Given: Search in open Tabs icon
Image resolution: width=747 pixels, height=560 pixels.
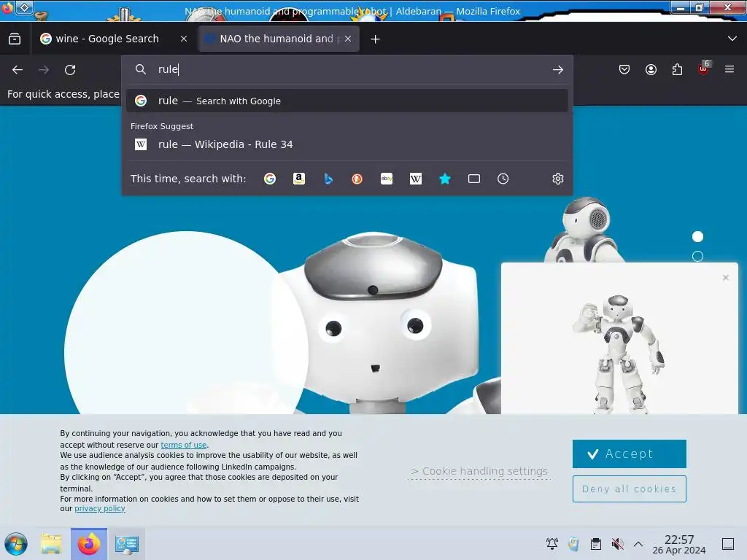Looking at the screenshot, I should (474, 179).
